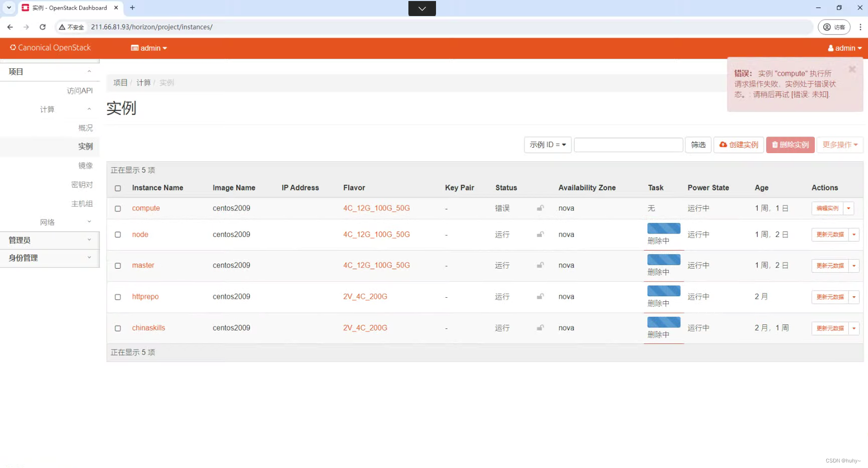The image size is (868, 468).
Task: Click the browser back arrow
Action: click(10, 27)
